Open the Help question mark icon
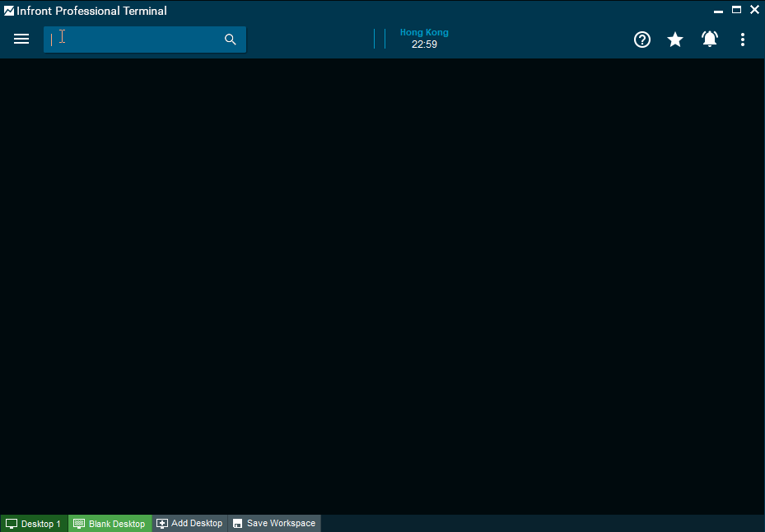 pyautogui.click(x=642, y=40)
